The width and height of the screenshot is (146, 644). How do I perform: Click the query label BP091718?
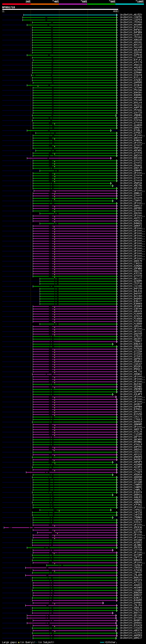coord(8,8)
